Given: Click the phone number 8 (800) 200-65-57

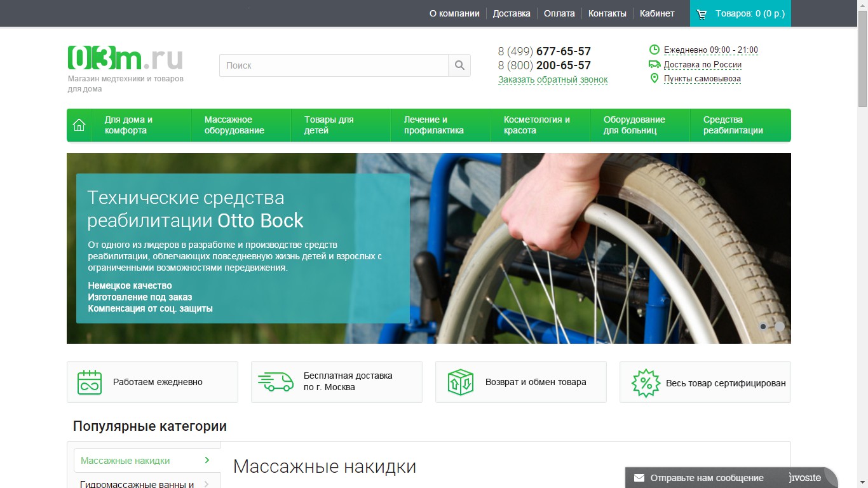Looking at the screenshot, I should click(x=545, y=65).
